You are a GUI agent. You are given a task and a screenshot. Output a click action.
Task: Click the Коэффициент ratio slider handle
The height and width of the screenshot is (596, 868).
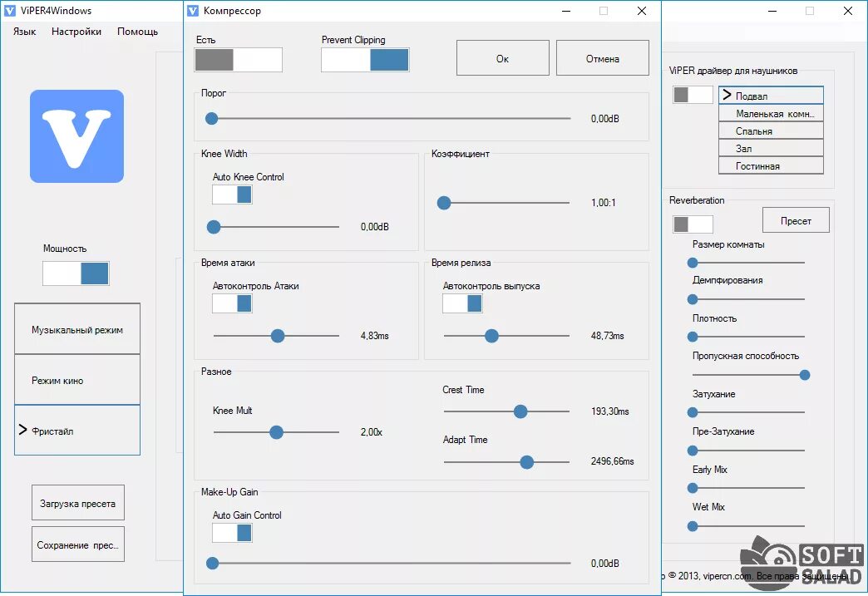coord(444,203)
